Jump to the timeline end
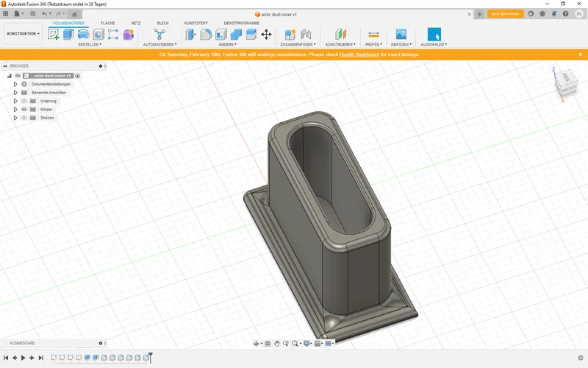Viewport: 588px width, 368px height. [x=41, y=358]
